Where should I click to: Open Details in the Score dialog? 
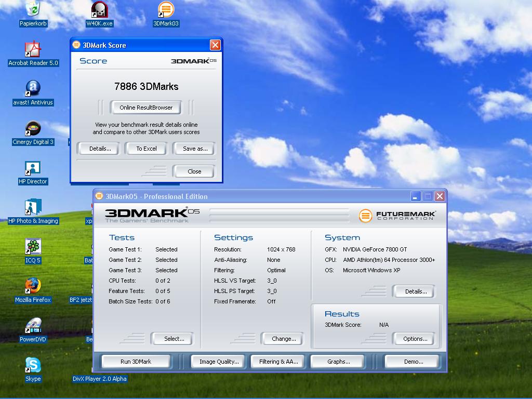pos(100,149)
